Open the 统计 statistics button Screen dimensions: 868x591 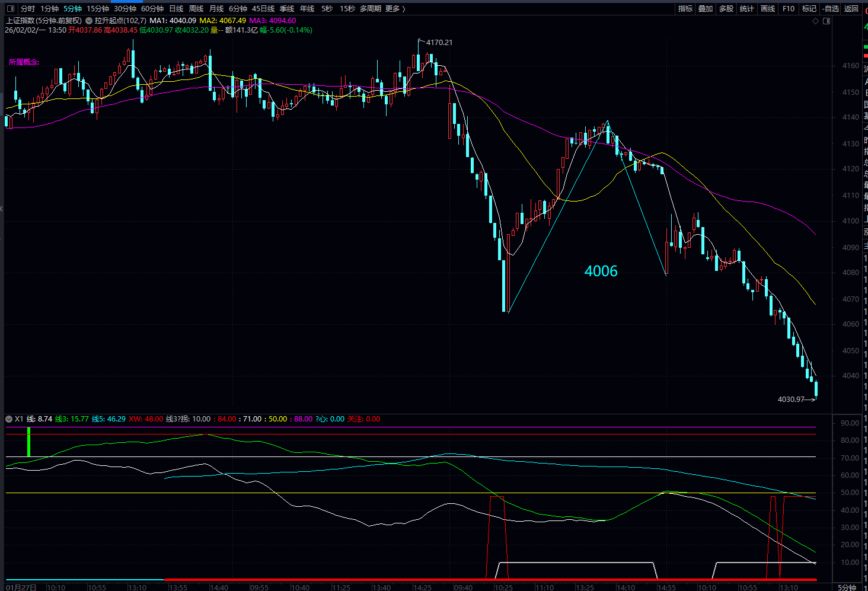747,9
